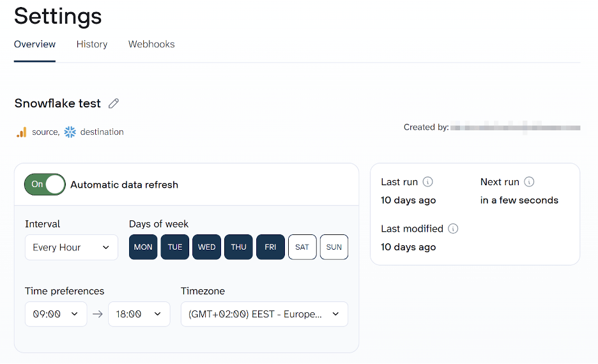Deselect the WED day button

pos(207,247)
